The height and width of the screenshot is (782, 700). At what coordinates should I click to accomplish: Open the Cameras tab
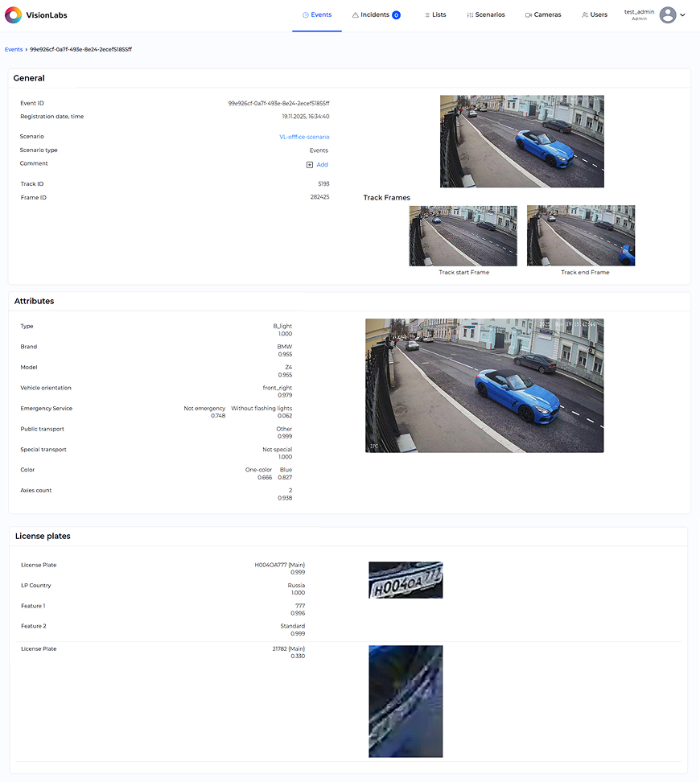(543, 14)
